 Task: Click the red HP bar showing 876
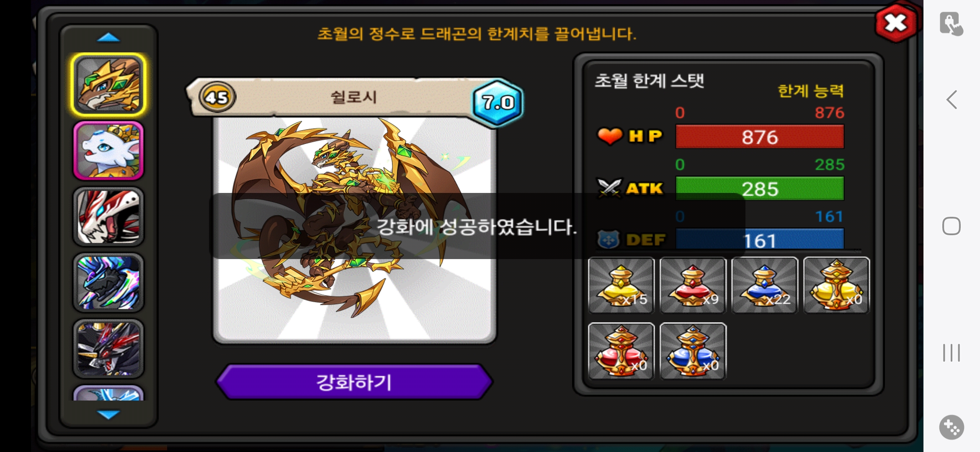tap(760, 137)
